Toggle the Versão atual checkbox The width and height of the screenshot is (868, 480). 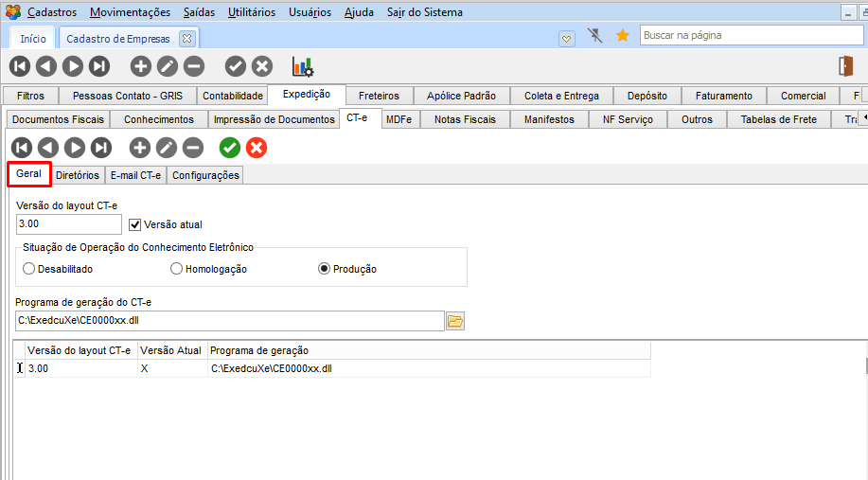[x=134, y=224]
